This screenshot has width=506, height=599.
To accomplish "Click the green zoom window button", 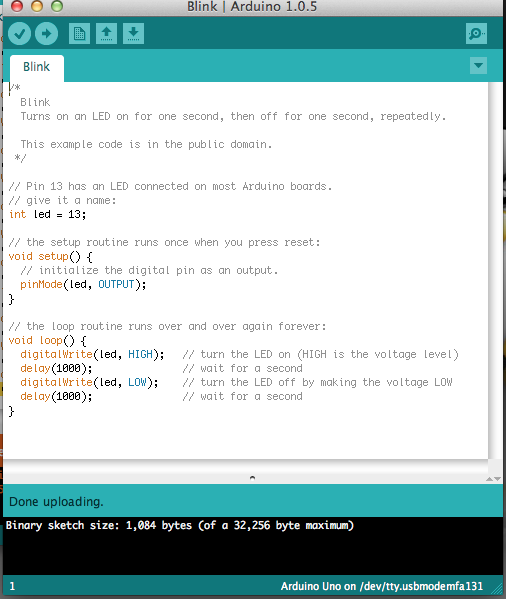I will click(57, 6).
